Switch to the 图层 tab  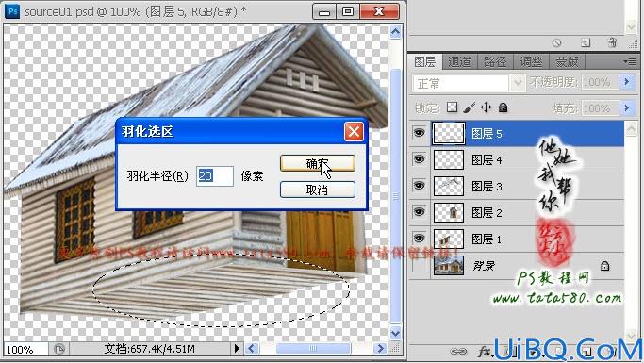coord(424,62)
